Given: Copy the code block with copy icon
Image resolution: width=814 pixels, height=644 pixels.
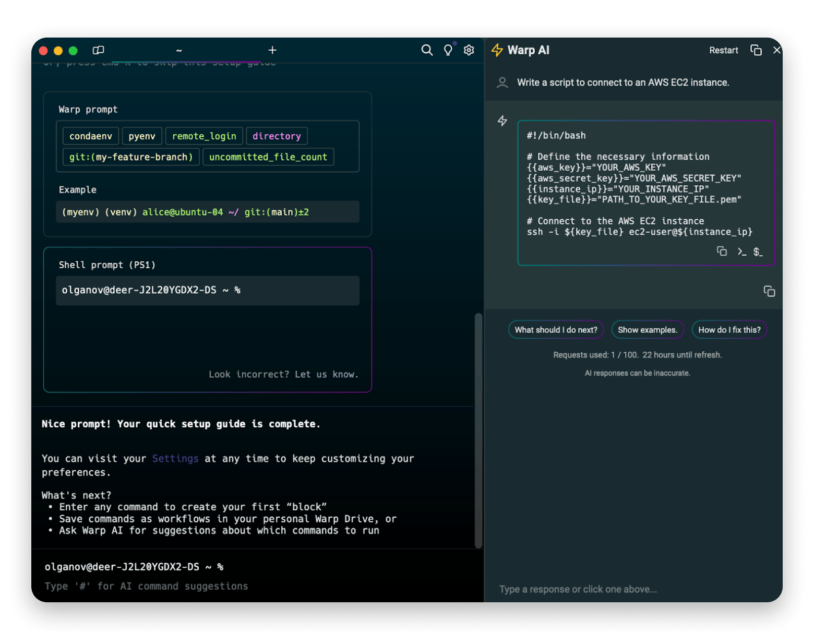Looking at the screenshot, I should click(722, 252).
